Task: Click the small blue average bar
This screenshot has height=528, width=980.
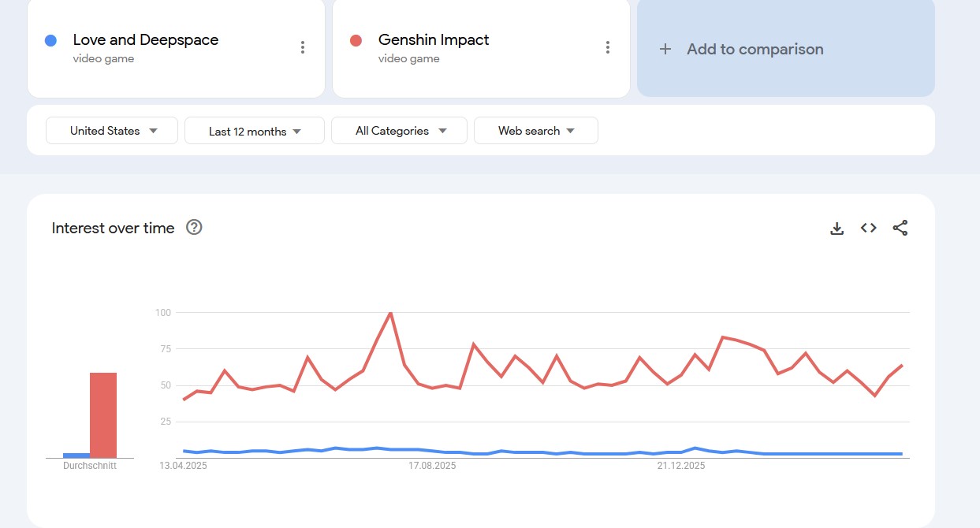Action: point(76,455)
